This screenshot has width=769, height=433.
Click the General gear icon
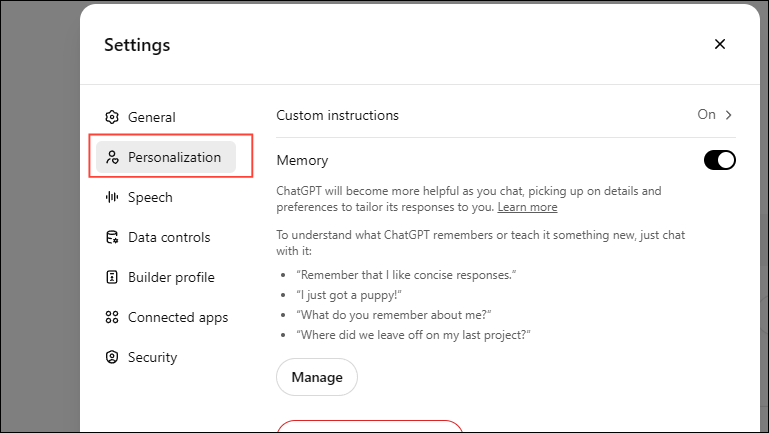point(113,117)
